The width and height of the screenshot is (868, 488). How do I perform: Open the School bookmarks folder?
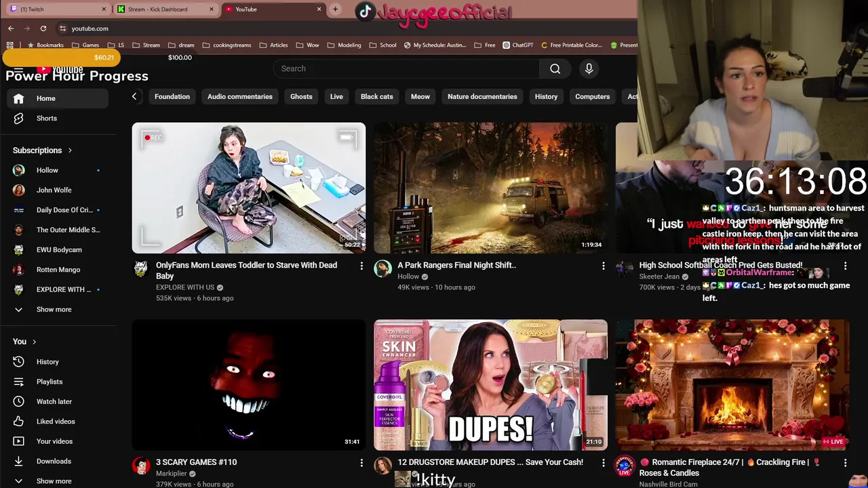click(x=382, y=45)
